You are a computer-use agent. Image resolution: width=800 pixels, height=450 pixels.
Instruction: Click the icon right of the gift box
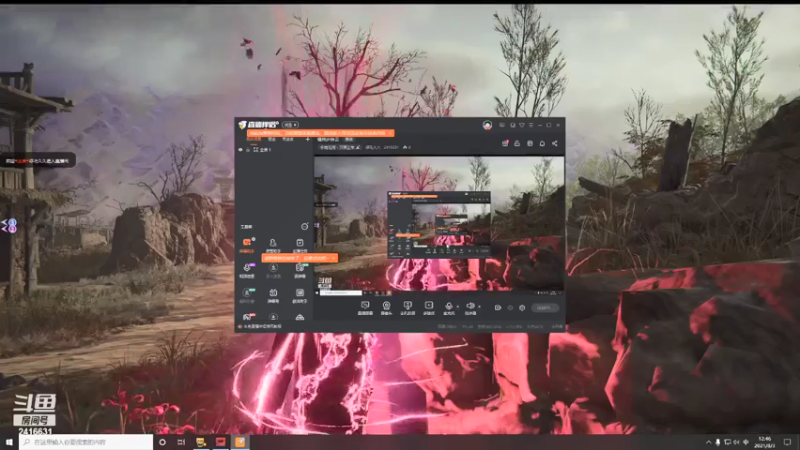[517, 143]
